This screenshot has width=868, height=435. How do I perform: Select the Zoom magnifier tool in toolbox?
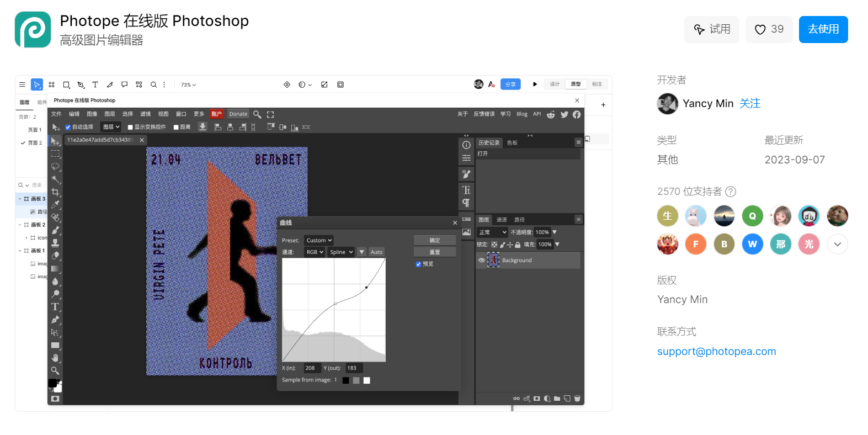pos(55,370)
